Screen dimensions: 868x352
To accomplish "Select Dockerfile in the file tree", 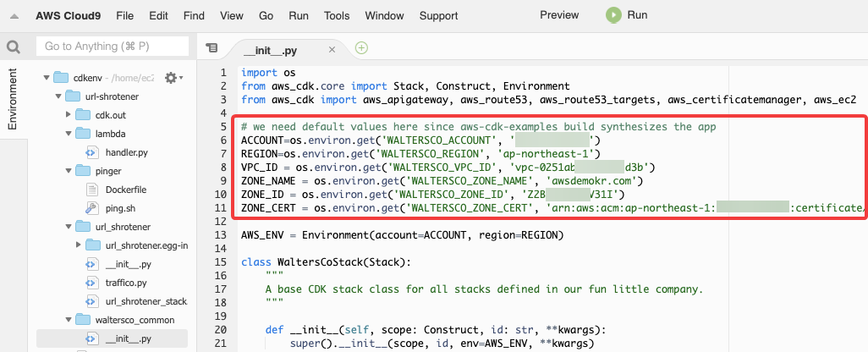I will tap(126, 190).
